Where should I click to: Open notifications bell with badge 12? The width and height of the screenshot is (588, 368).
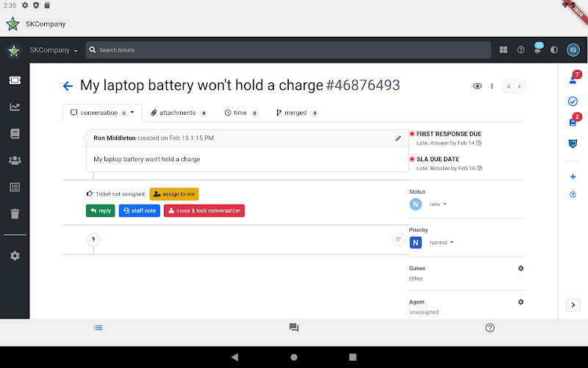(537, 49)
